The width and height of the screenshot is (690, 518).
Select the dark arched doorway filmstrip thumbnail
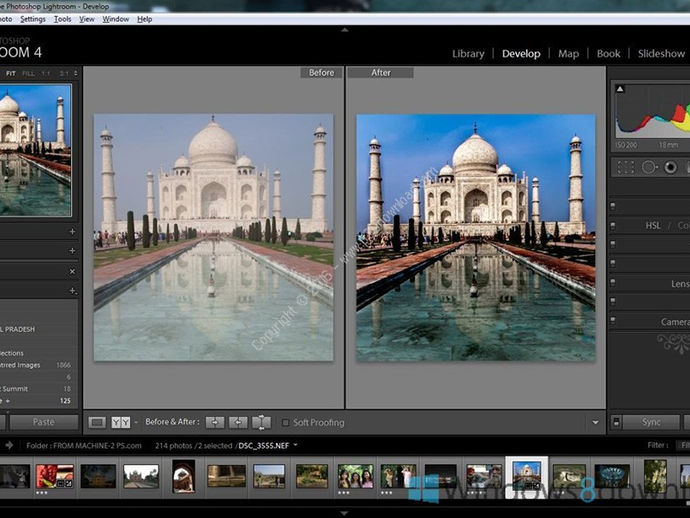(x=184, y=476)
